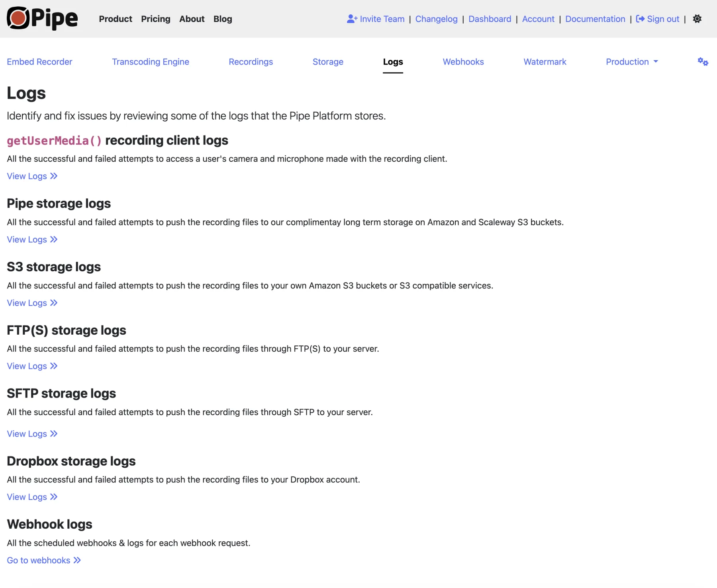Toggle the dark mode sun icon
The width and height of the screenshot is (717, 588).
click(x=697, y=19)
